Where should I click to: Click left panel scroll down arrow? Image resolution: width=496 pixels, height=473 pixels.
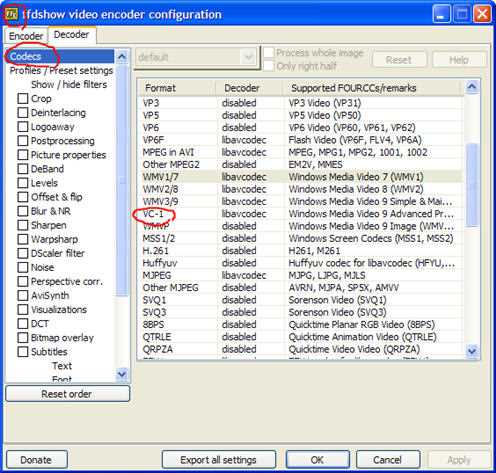[122, 374]
